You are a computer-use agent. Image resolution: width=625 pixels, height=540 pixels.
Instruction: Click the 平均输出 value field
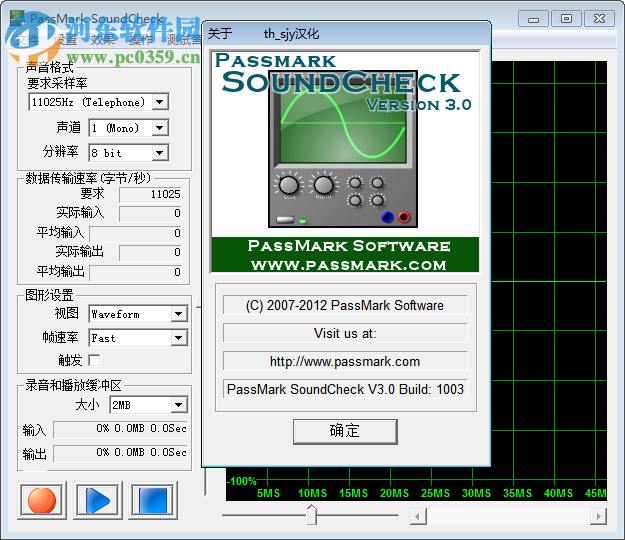click(x=136, y=273)
